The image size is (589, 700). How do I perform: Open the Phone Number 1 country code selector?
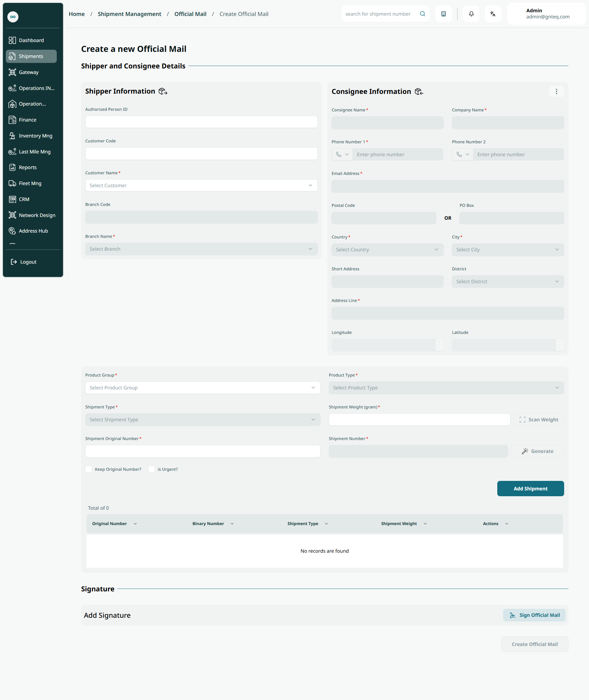coord(342,154)
